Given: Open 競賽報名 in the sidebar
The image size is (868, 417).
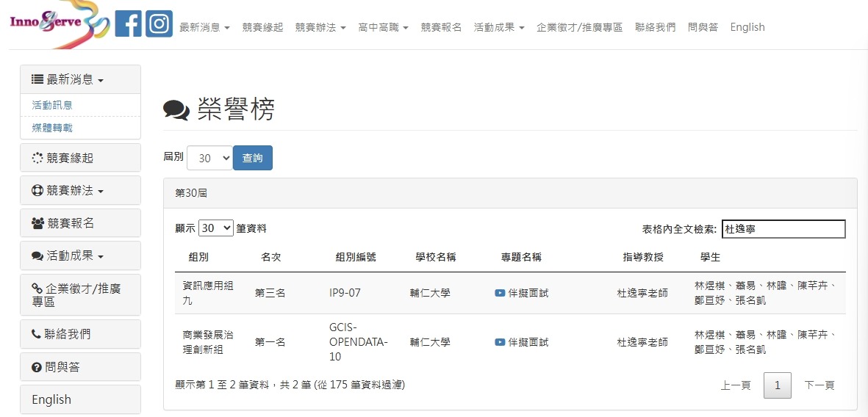Looking at the screenshot, I should tap(80, 223).
